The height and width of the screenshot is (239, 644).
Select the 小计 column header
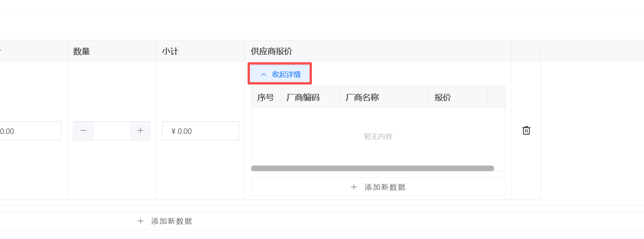170,51
